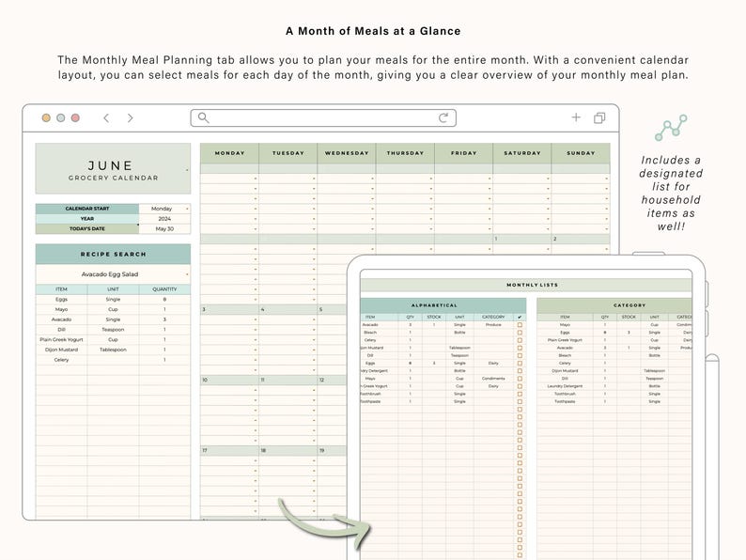Screen dimensions: 746x560
Task: Open the Avacado Egg Salad recipe dropdown
Action: click(187, 274)
